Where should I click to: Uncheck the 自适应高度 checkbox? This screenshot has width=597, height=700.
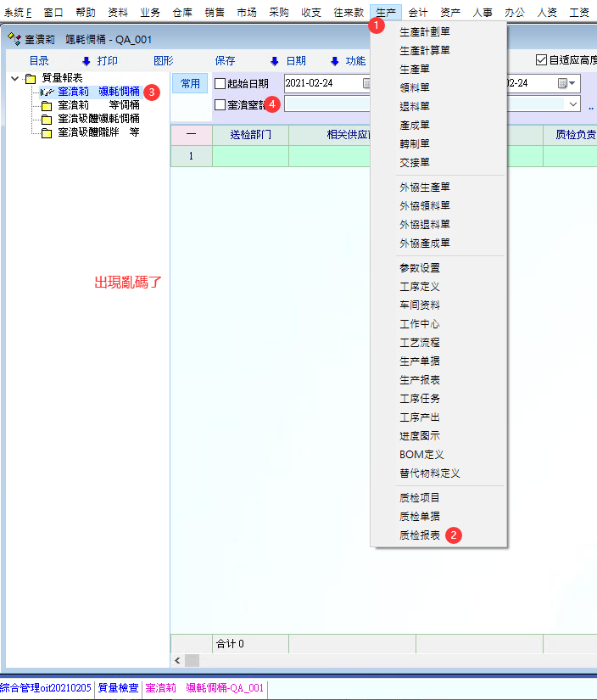click(541, 60)
